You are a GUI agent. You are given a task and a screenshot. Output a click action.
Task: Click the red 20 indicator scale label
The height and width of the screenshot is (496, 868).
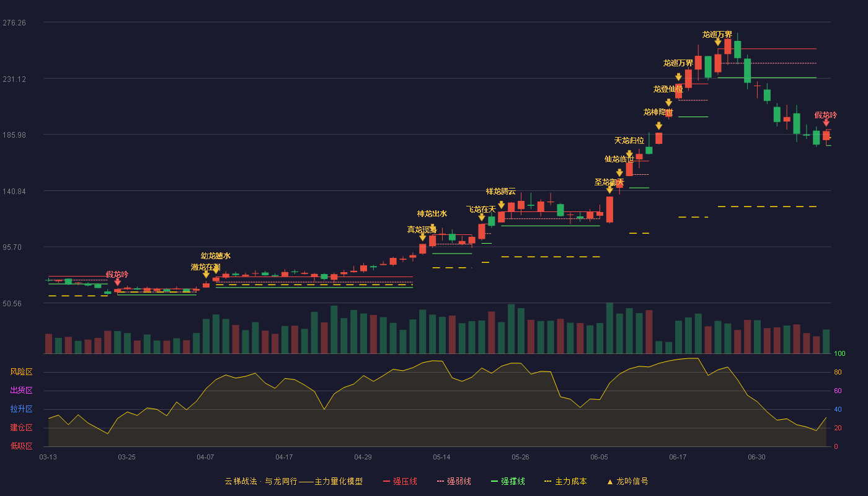[x=838, y=428]
